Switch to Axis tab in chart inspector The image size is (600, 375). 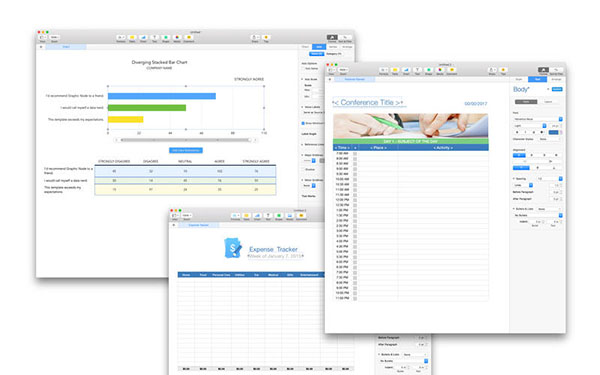319,47
